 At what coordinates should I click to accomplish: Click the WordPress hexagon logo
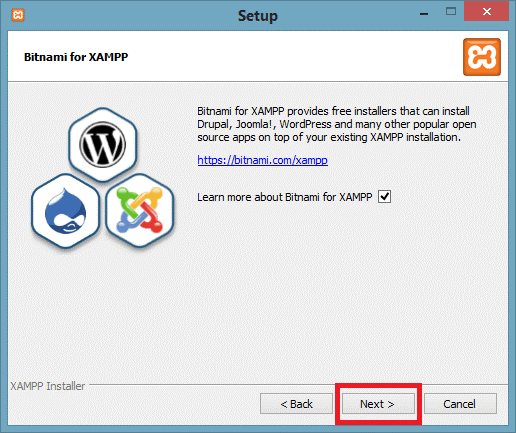pos(103,145)
